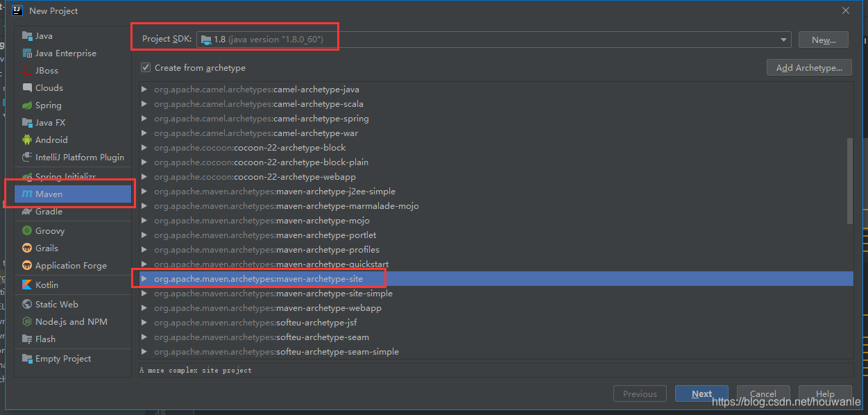Click the Java Enterprise icon
Viewport: 868px width, 415px height.
coord(27,53)
